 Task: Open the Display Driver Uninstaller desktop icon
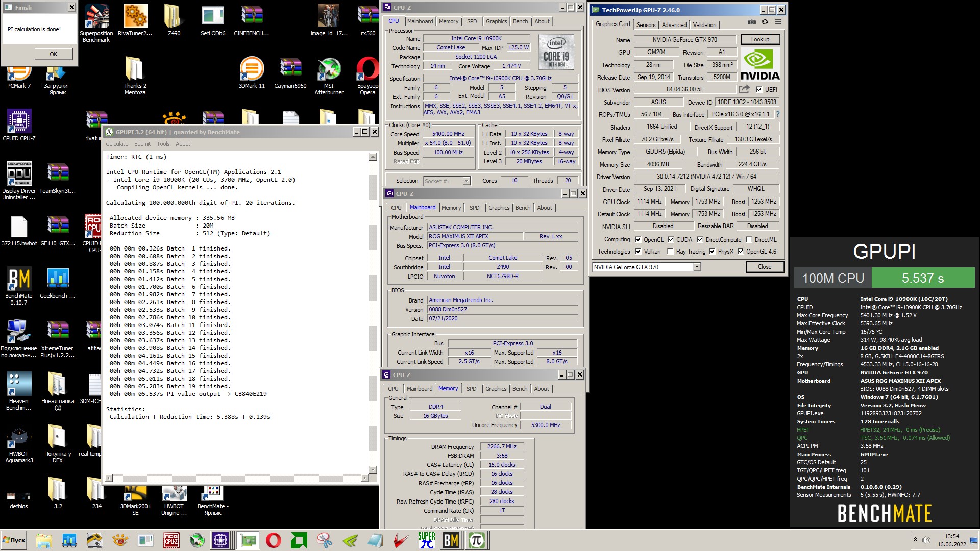[x=19, y=181]
